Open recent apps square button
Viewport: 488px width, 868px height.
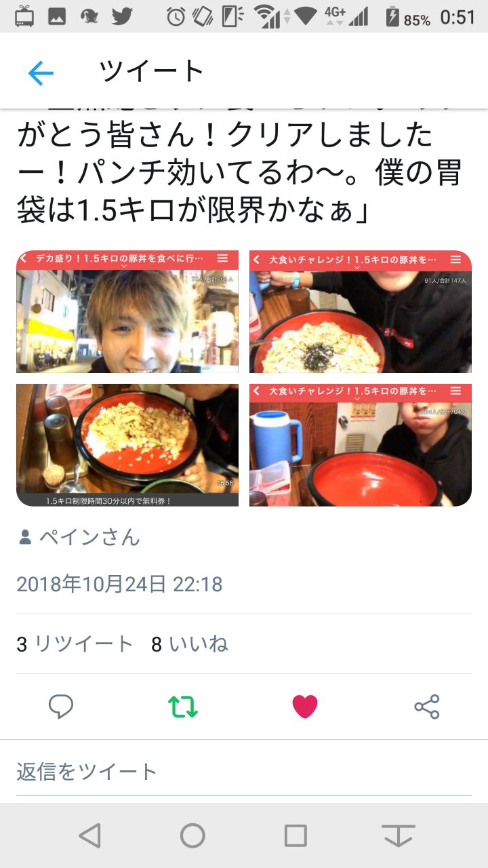coord(296,835)
